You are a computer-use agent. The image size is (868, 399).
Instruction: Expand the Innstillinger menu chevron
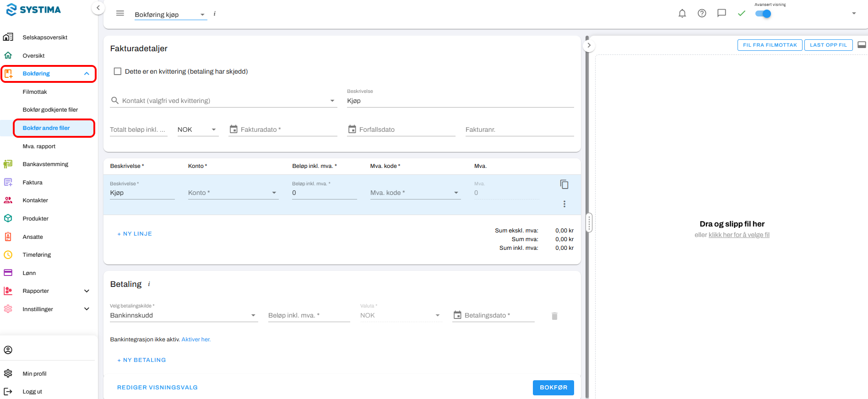pos(87,309)
